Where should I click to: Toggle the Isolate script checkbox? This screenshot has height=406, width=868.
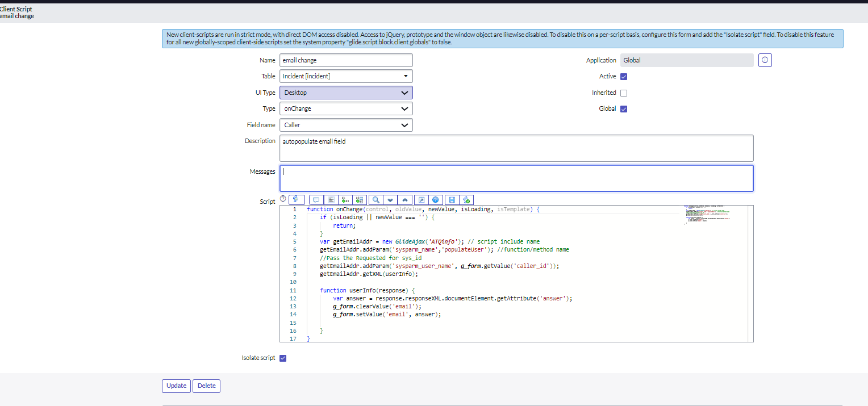point(283,358)
